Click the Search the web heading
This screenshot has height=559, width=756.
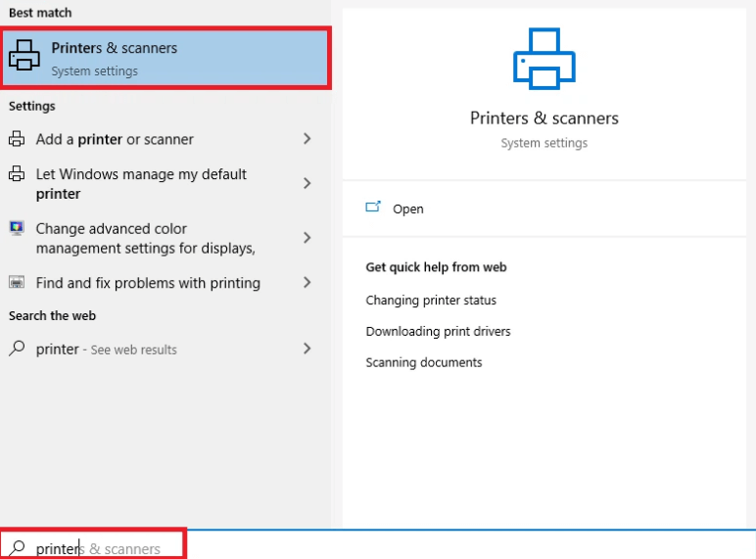click(52, 315)
